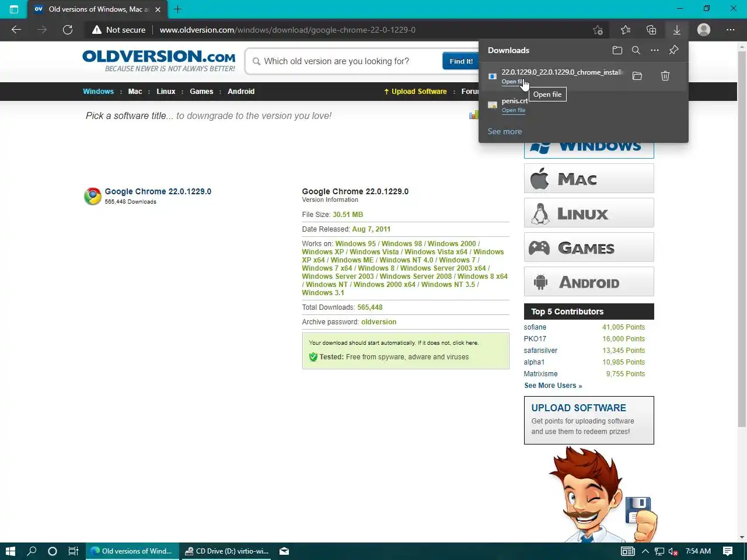Click the Games platform banner
The height and width of the screenshot is (560, 747).
click(x=589, y=247)
